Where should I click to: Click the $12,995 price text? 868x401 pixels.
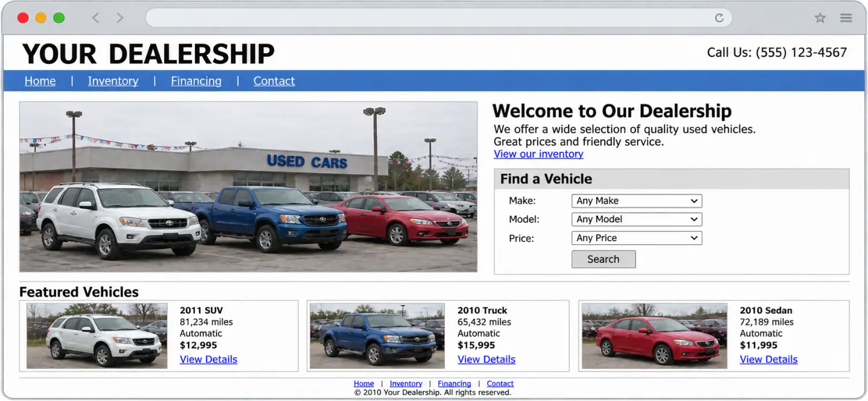(x=199, y=345)
